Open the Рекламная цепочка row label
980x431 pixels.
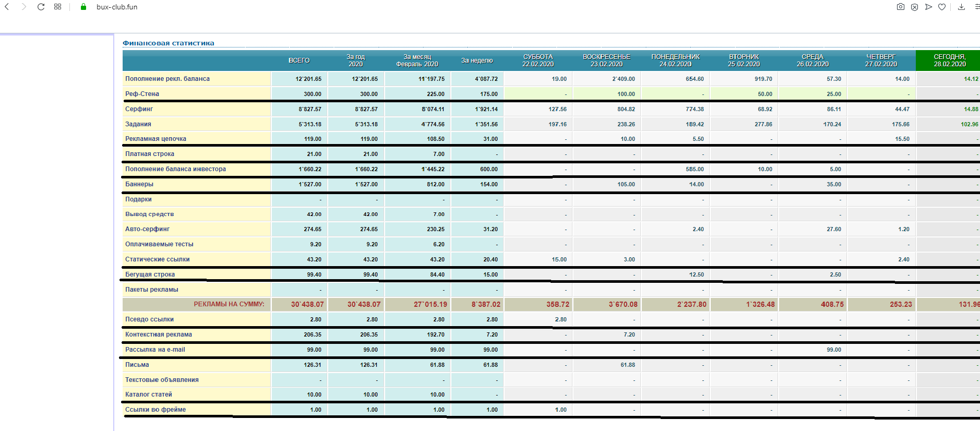pos(156,139)
